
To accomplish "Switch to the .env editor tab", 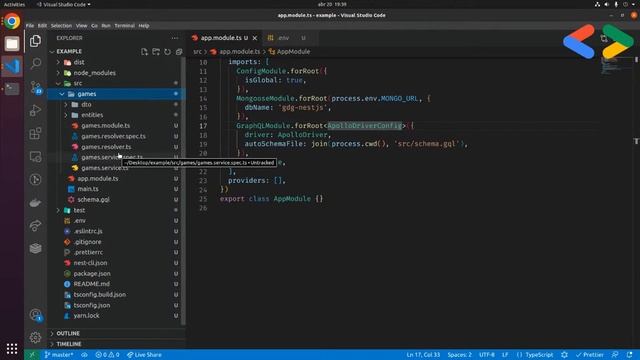I will pyautogui.click(x=290, y=38).
